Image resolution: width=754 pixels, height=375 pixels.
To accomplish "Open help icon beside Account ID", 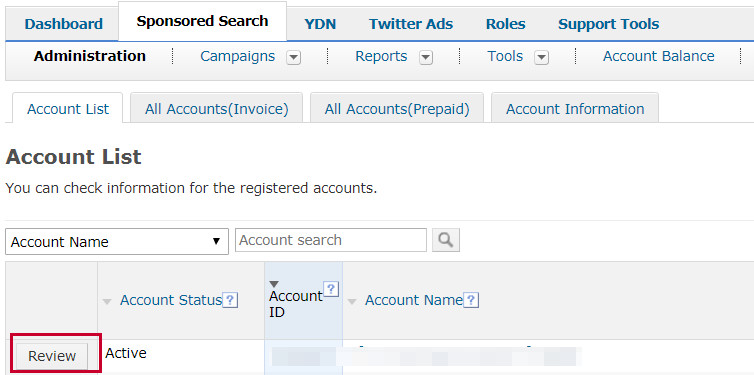I will coord(331,289).
